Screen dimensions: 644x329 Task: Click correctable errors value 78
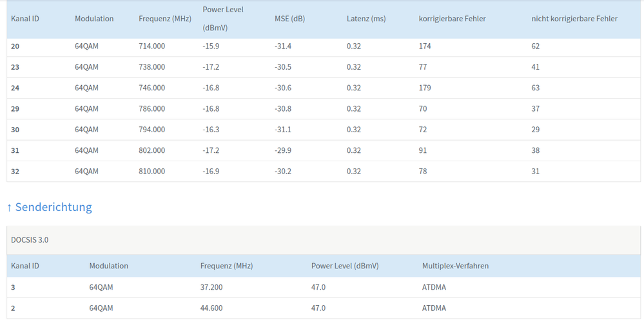click(x=423, y=172)
